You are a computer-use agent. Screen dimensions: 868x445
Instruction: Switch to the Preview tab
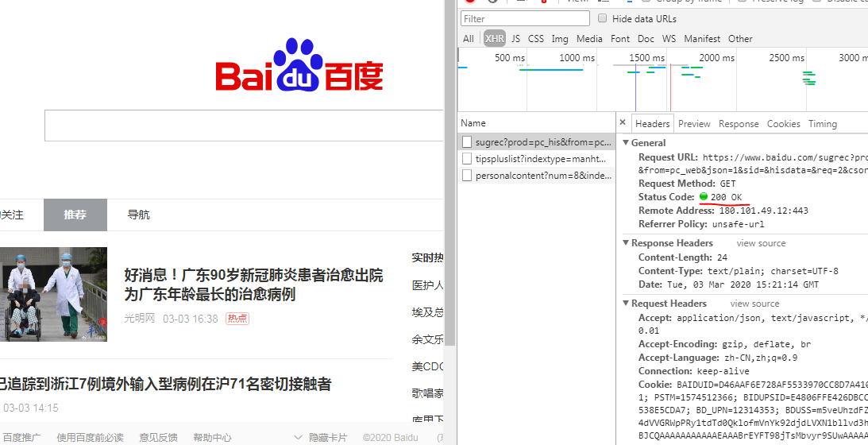[x=693, y=124]
